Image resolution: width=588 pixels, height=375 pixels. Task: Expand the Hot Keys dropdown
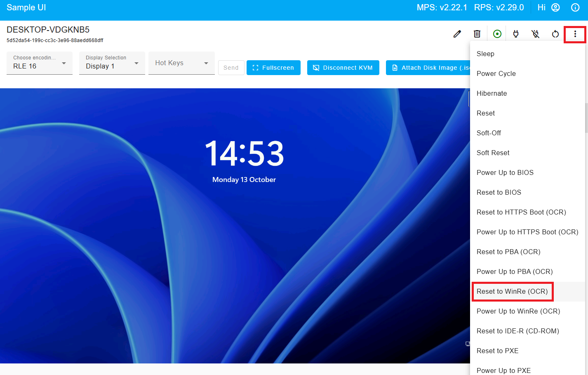tap(181, 63)
